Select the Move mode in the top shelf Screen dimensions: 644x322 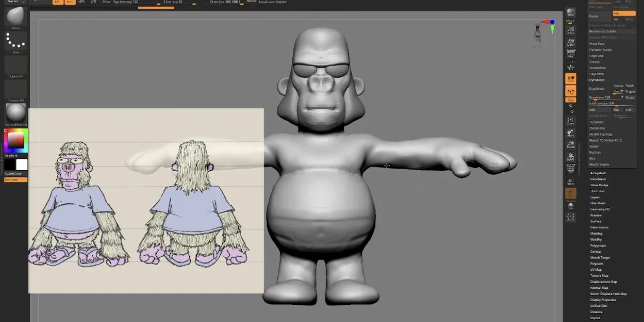point(81,2)
